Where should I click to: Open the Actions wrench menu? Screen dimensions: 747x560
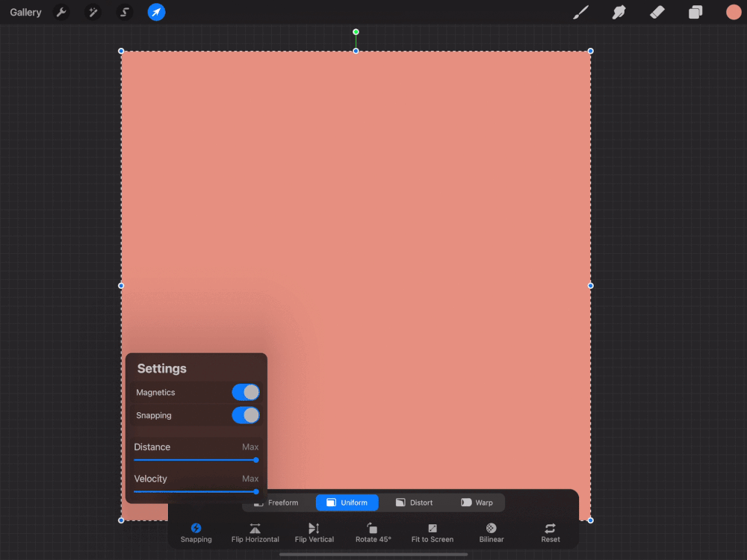pos(62,12)
